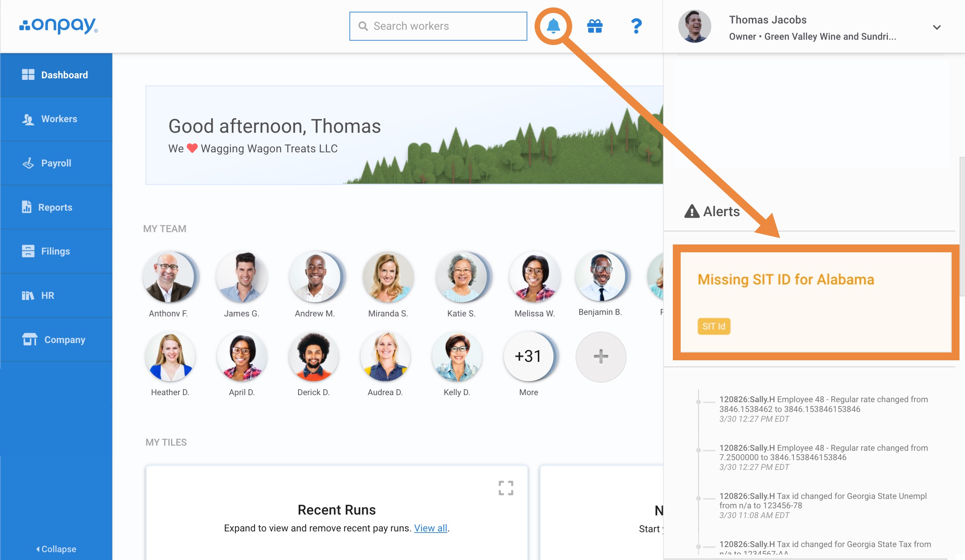
Task: Open Anthony F. team member photo
Action: [x=168, y=277]
